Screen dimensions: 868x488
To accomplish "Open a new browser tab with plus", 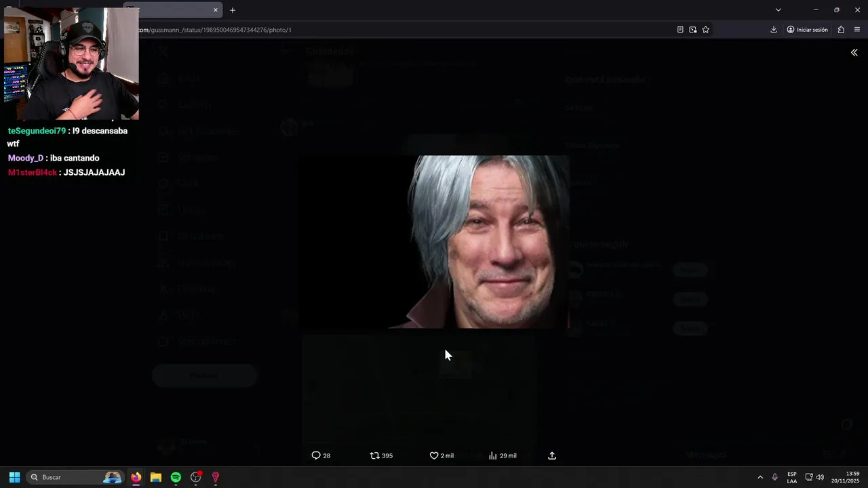I will pyautogui.click(x=233, y=10).
